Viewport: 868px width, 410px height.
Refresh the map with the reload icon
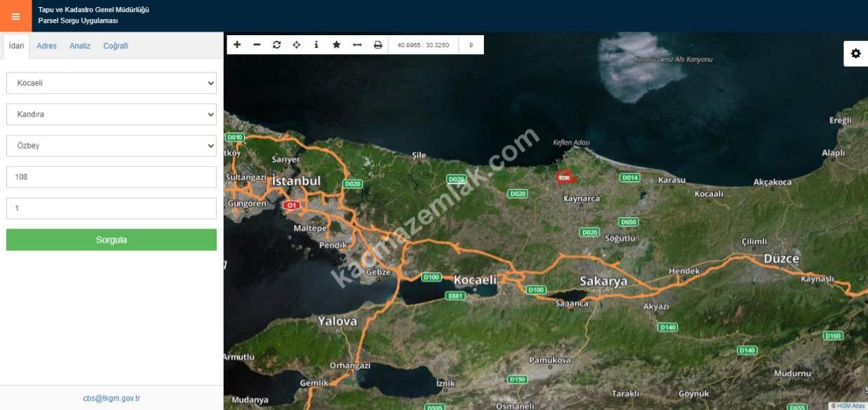(x=276, y=45)
